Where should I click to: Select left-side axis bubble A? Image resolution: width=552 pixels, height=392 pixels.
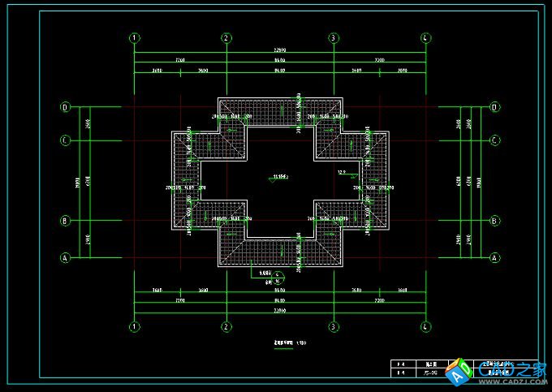(x=67, y=258)
